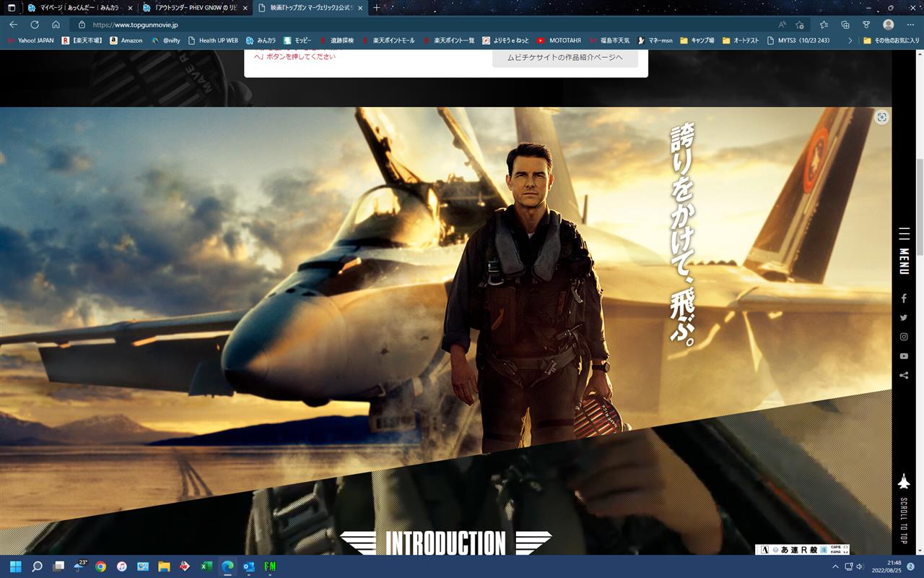Viewport: 924px width, 578px height.
Task: Switch to the 'アウトランダー PHEV GN0W' tab
Action: 194,8
